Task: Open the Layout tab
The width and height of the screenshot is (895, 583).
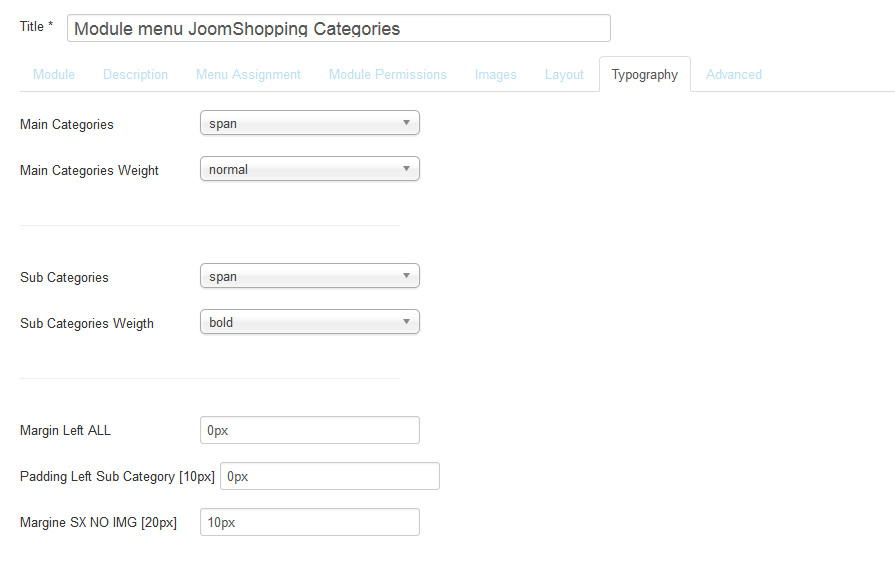Action: click(x=564, y=74)
